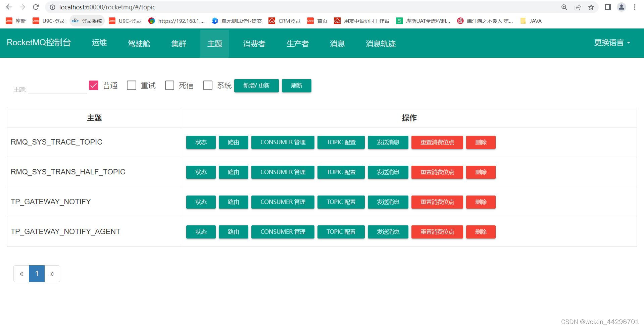Click the TP_GATEWAY_NOTIFY_AGENT topic name

point(65,231)
